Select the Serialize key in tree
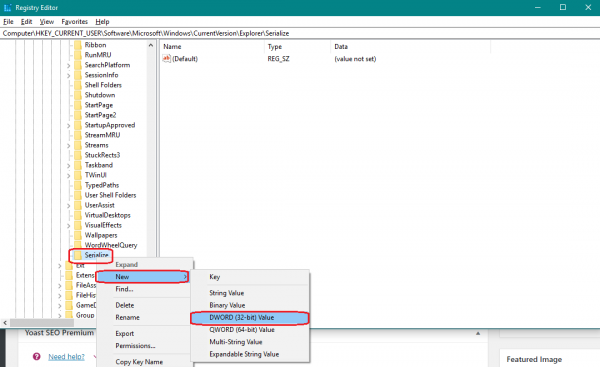 click(x=96, y=255)
